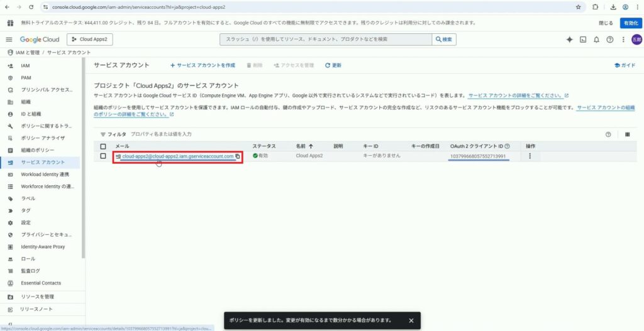
Task: Open the cloud-apps2 service account email link
Action: point(177,156)
